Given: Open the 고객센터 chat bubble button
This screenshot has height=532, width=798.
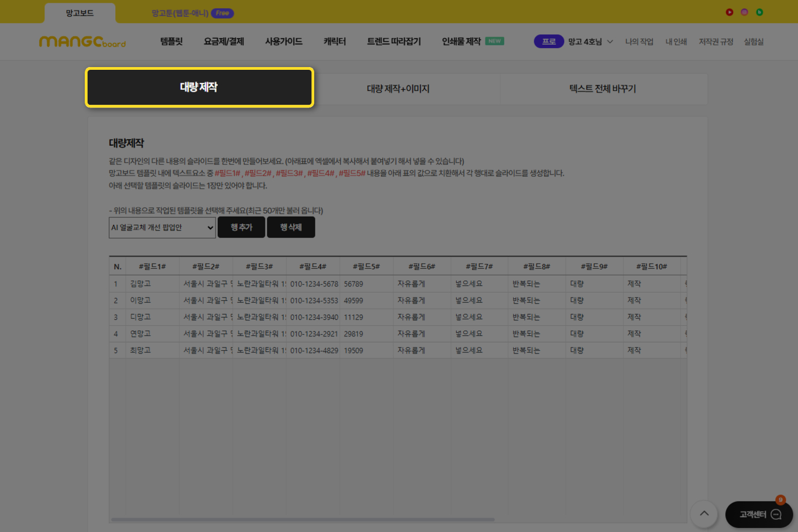Looking at the screenshot, I should pos(759,514).
